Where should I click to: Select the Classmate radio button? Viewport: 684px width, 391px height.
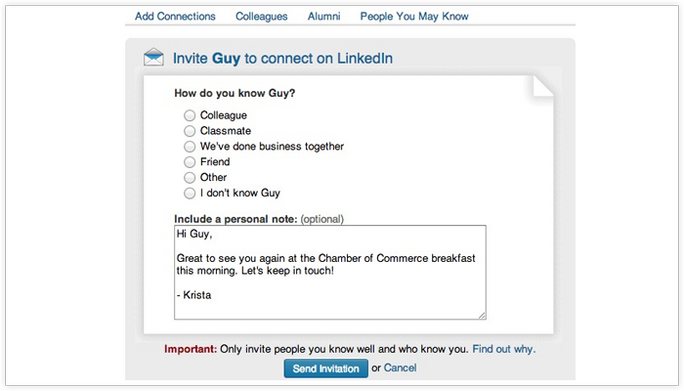click(189, 131)
